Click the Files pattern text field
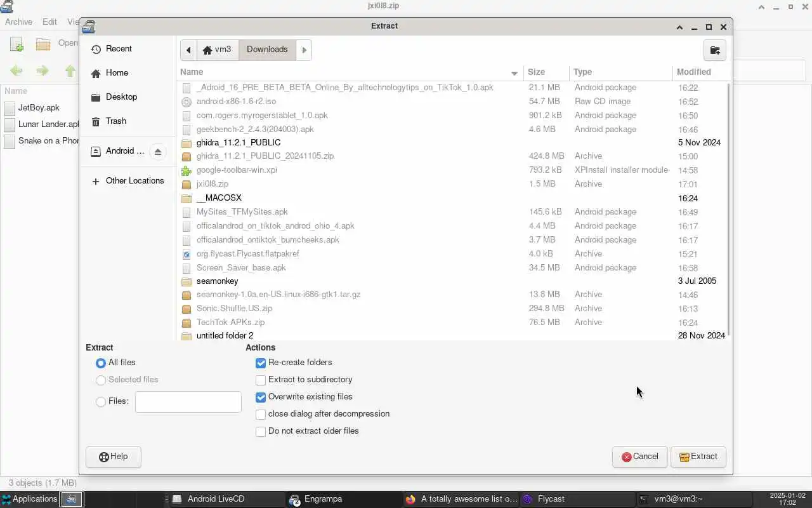 [x=188, y=402]
